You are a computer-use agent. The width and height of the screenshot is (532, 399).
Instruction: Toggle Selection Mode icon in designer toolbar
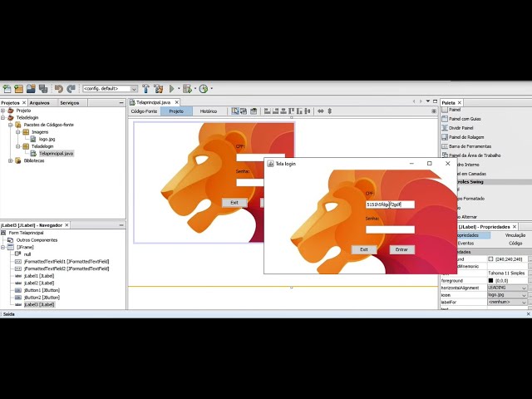[234, 111]
